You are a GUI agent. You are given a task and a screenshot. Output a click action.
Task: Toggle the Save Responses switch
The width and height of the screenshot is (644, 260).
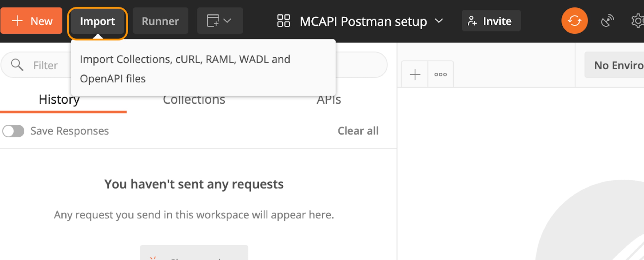tap(13, 131)
